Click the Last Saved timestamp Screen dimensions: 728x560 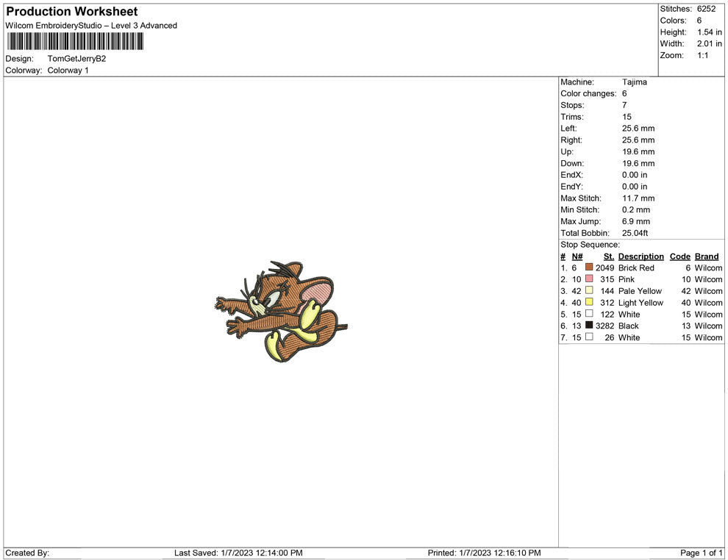[238, 553]
